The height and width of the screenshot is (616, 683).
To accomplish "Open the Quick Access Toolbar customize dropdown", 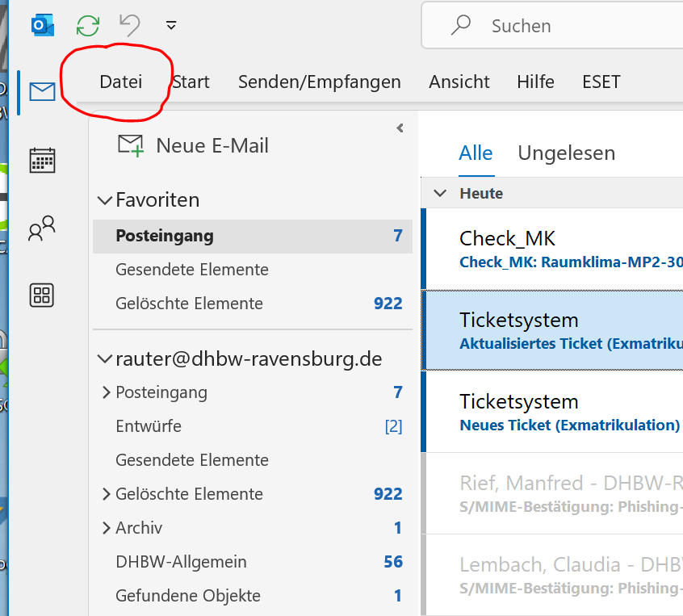I will point(171,25).
